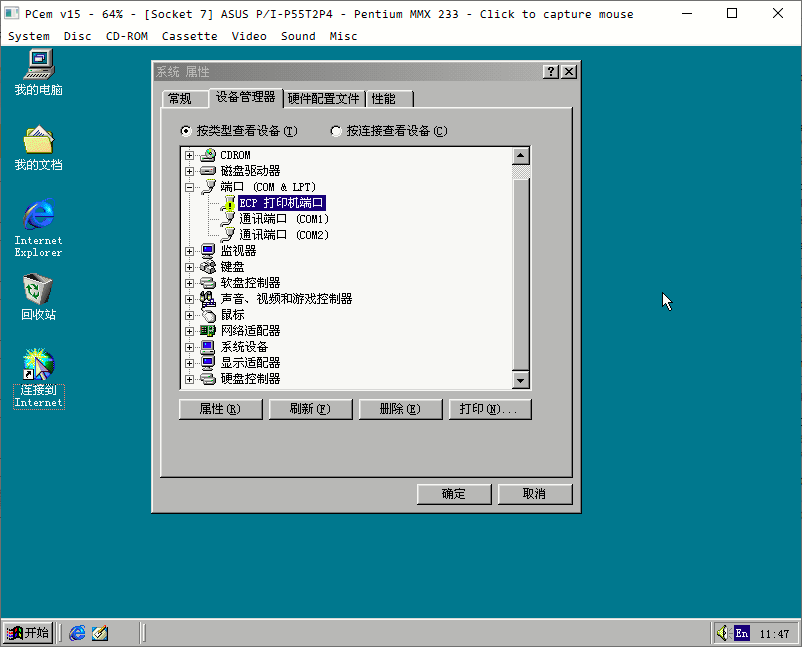
Task: Select the CDROM device icon
Action: pyautogui.click(x=208, y=155)
